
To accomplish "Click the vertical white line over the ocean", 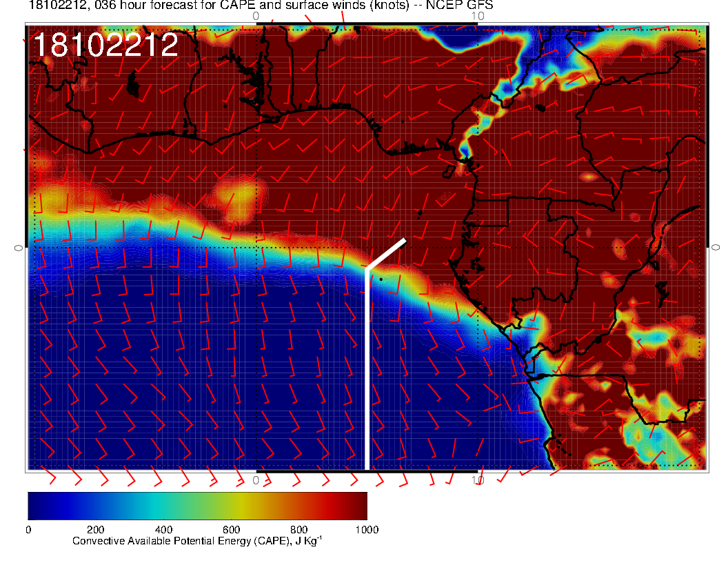I will click(x=367, y=373).
